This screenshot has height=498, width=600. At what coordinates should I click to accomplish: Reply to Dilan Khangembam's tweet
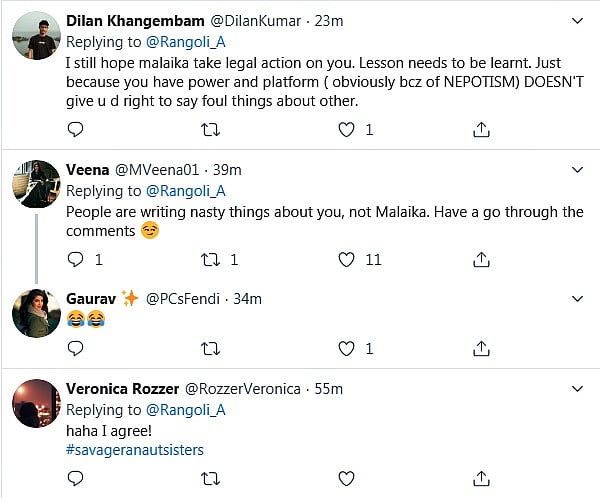(x=75, y=129)
